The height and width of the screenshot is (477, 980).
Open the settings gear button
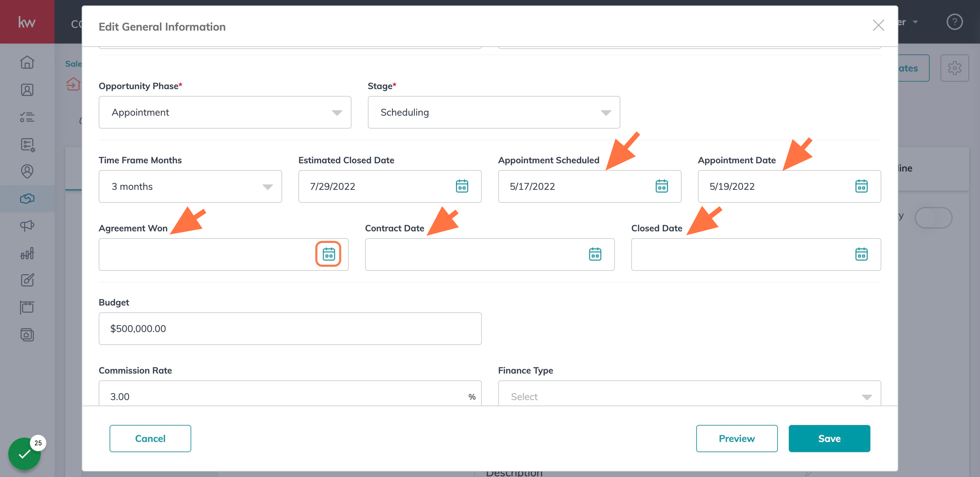pos(954,68)
